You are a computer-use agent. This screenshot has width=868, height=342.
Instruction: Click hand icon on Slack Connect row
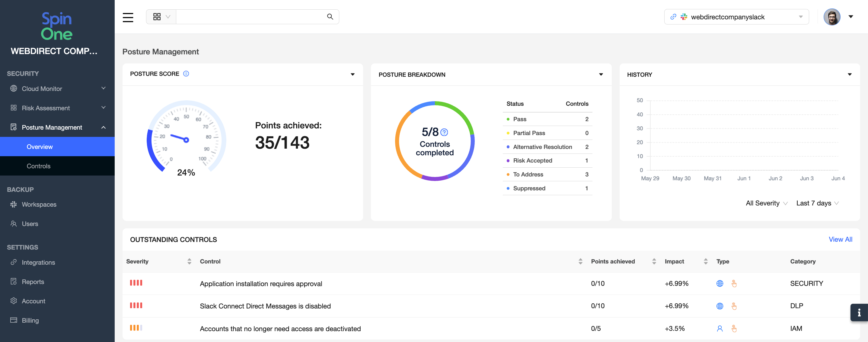tap(734, 306)
